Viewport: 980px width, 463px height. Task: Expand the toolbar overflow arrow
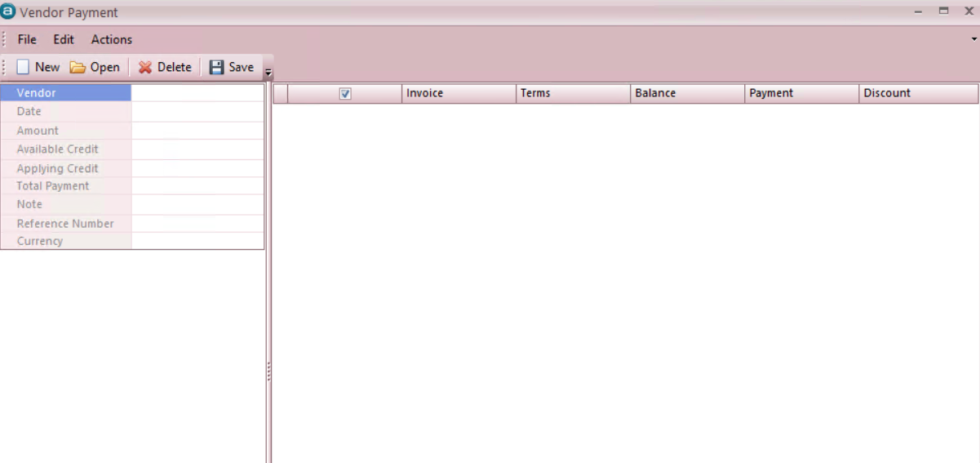268,73
